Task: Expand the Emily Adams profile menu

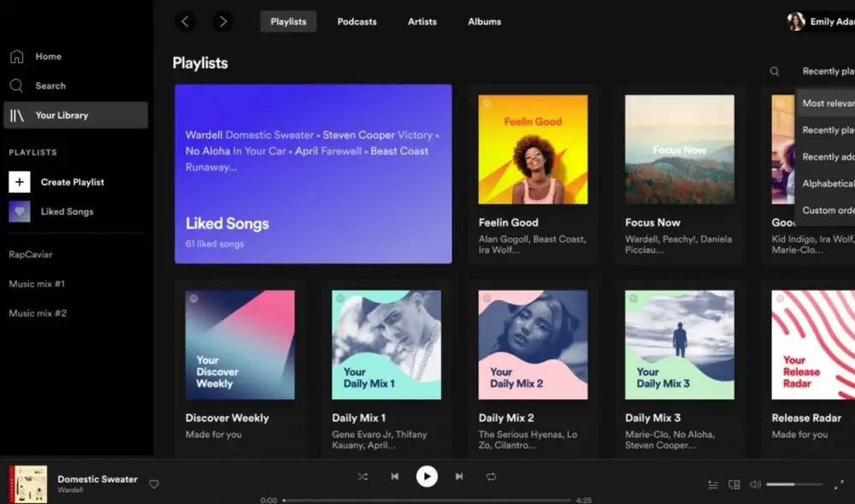Action: [x=821, y=21]
